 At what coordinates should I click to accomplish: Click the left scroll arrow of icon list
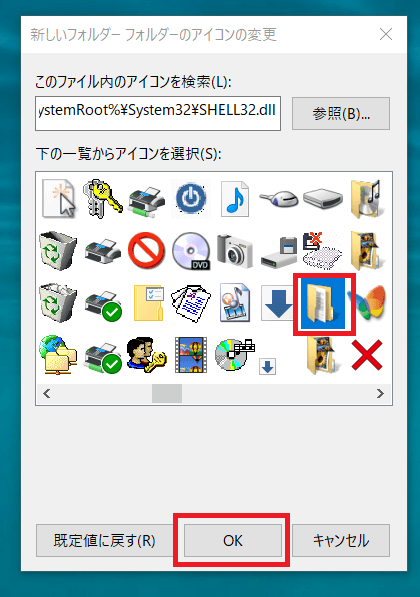46,393
